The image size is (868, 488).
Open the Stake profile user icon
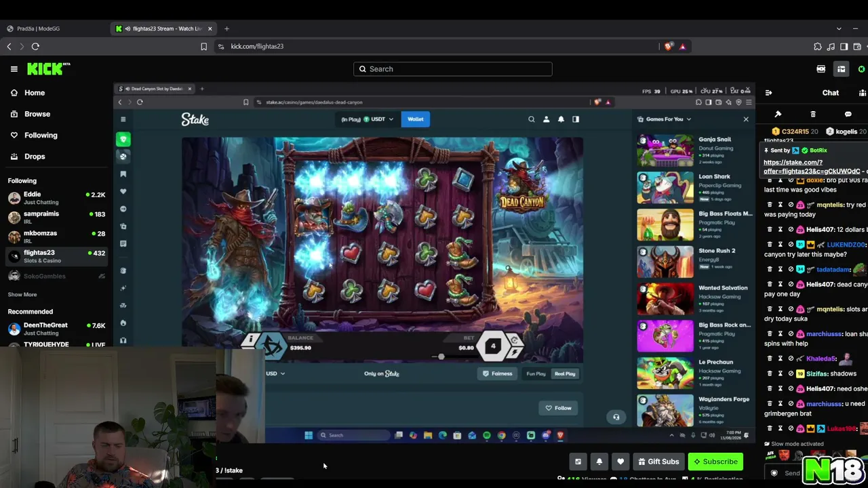tap(546, 119)
